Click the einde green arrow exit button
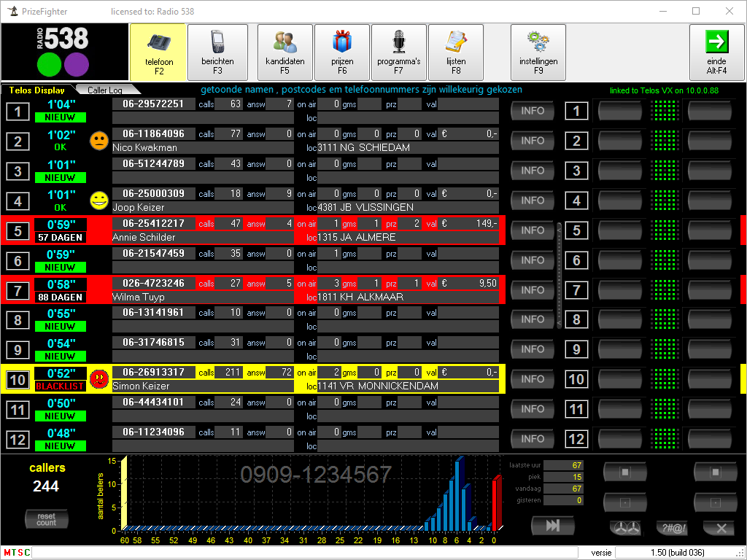The image size is (747, 560). (716, 52)
